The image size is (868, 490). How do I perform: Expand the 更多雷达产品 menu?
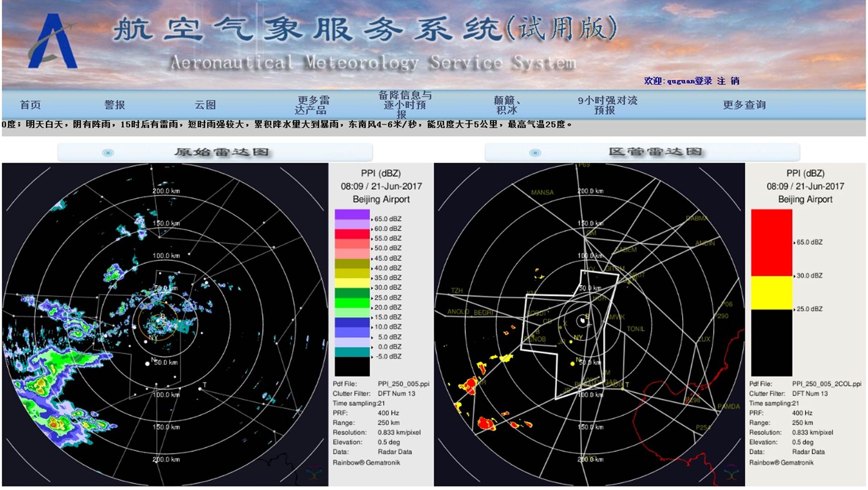click(x=312, y=105)
